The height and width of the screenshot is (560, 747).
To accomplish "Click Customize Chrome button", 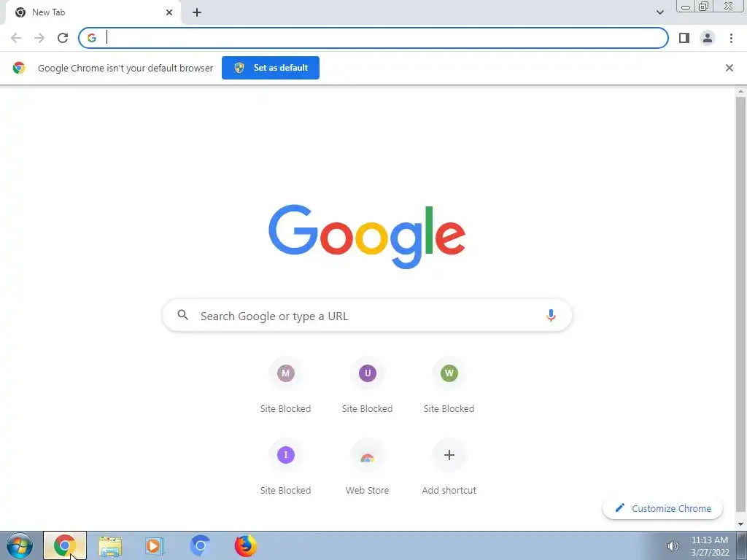I will pyautogui.click(x=662, y=508).
